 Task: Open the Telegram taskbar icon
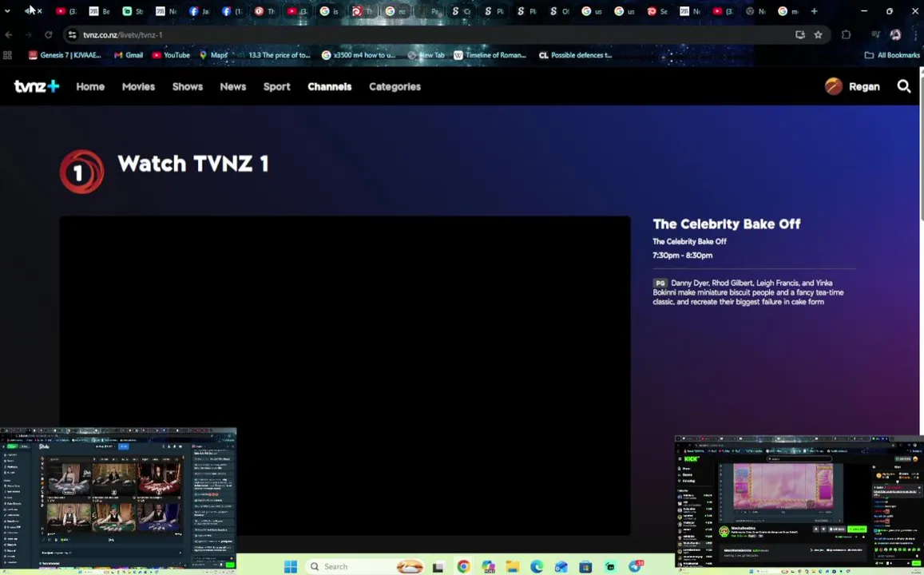pyautogui.click(x=635, y=566)
